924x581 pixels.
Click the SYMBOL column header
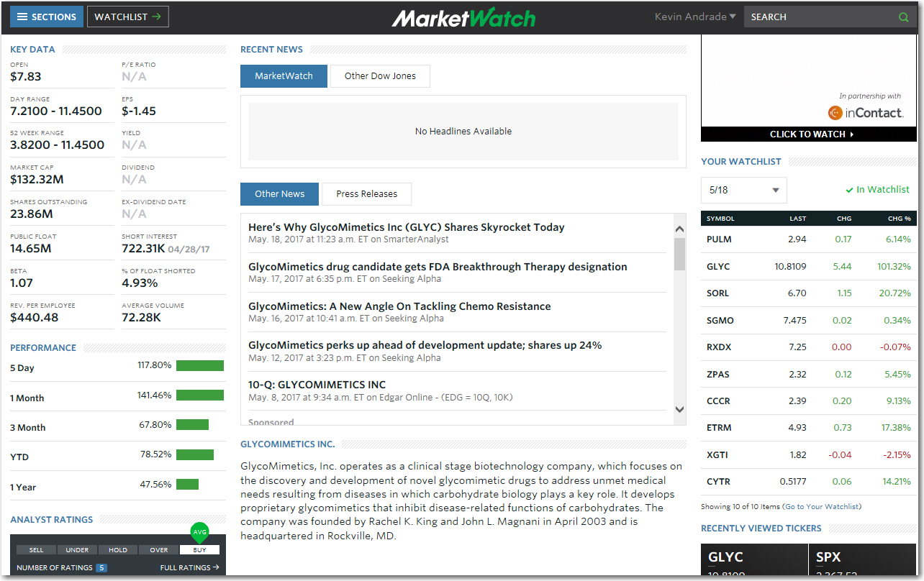coord(720,219)
